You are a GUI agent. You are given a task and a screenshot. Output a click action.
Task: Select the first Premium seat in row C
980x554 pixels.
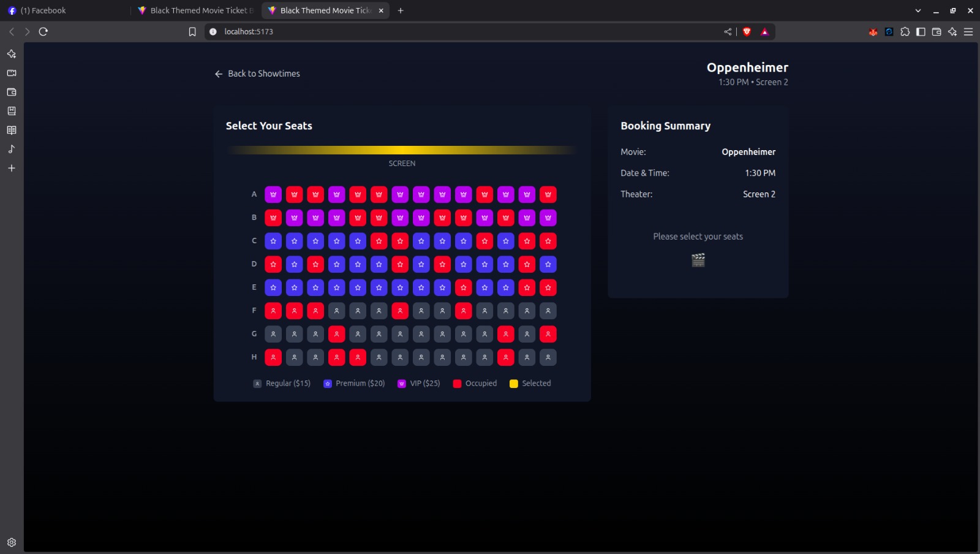coord(273,241)
